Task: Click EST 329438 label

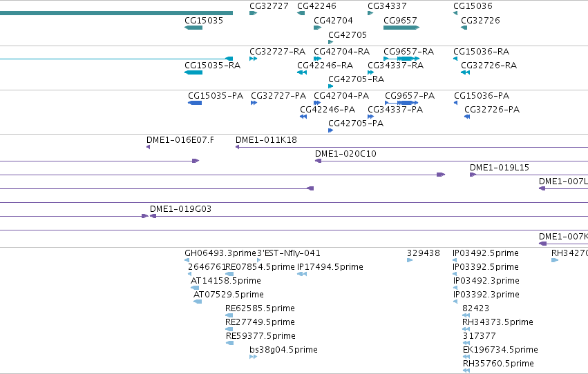Action: tap(423, 253)
